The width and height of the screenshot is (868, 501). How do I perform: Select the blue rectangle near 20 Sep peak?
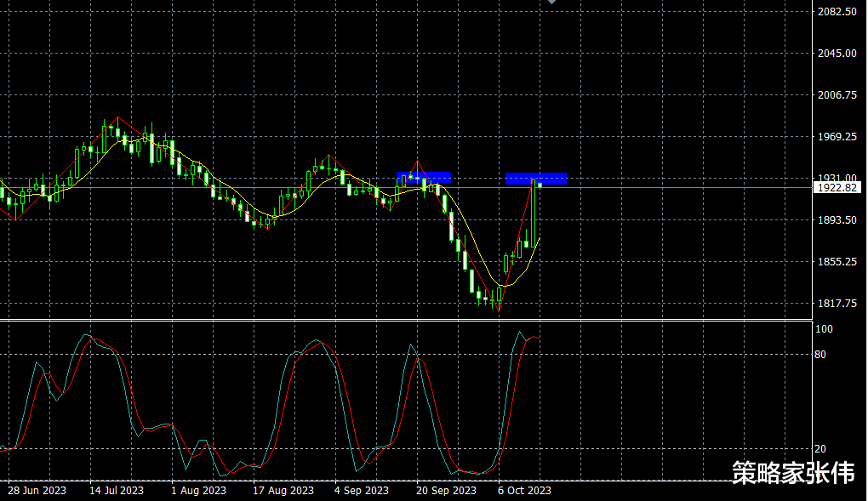424,177
